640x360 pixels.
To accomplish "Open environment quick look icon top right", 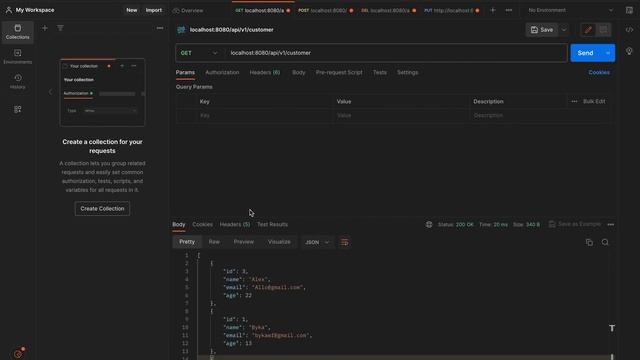I will pyautogui.click(x=629, y=10).
